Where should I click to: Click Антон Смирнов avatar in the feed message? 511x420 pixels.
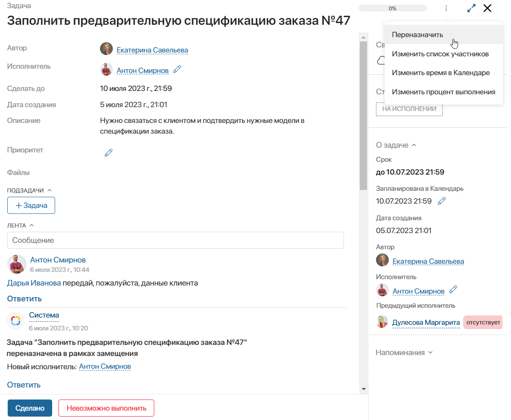(17, 264)
